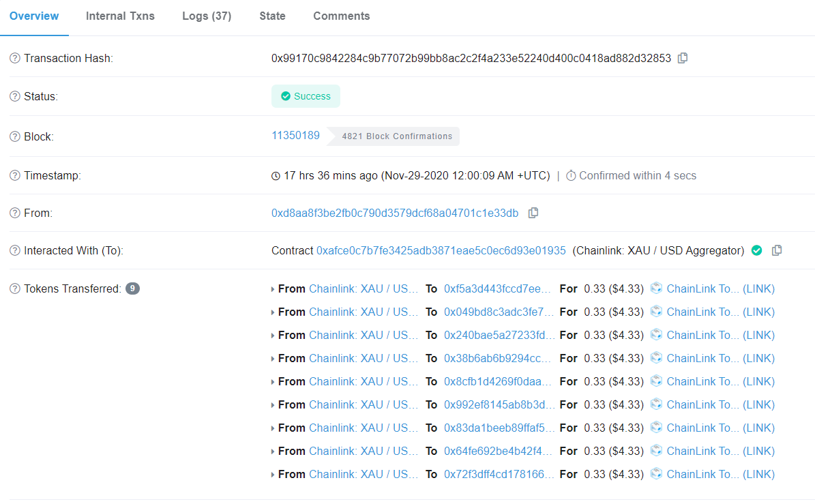Viewport: 815px width, 504px height.
Task: Open the Internal Txns tab
Action: click(x=120, y=16)
